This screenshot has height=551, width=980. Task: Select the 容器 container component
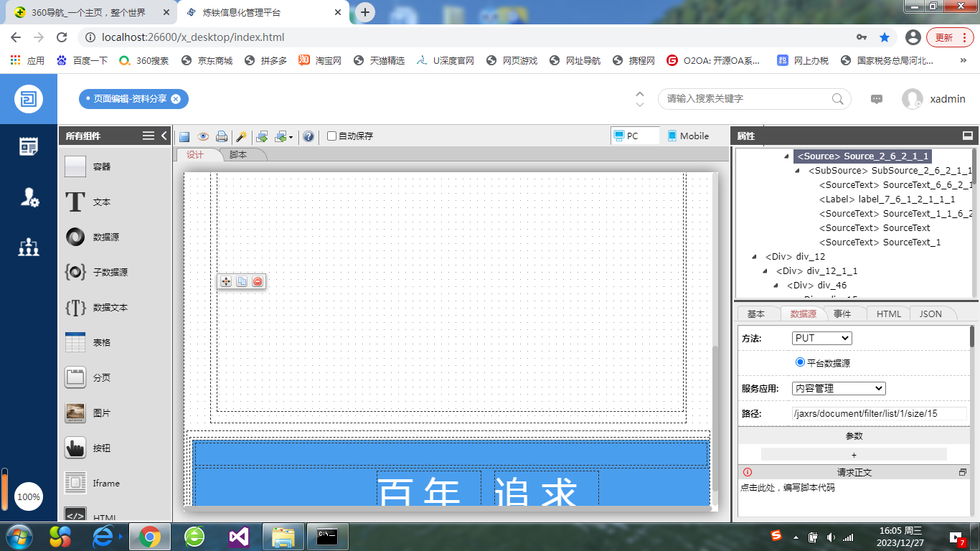tap(116, 166)
